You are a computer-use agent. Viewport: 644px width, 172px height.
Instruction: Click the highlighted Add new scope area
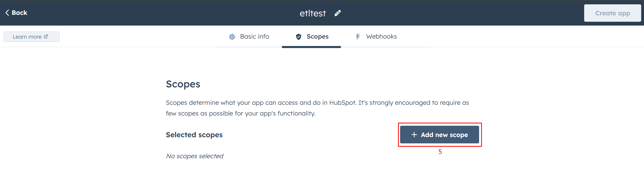coord(440,135)
